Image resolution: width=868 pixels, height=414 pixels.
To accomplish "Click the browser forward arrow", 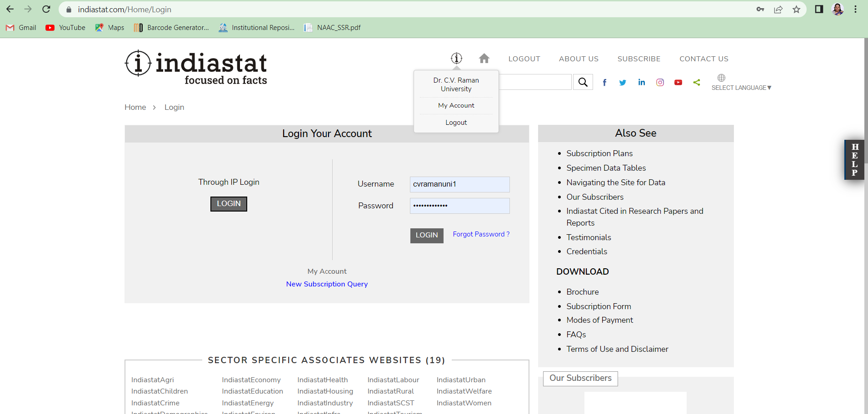I will coord(28,9).
